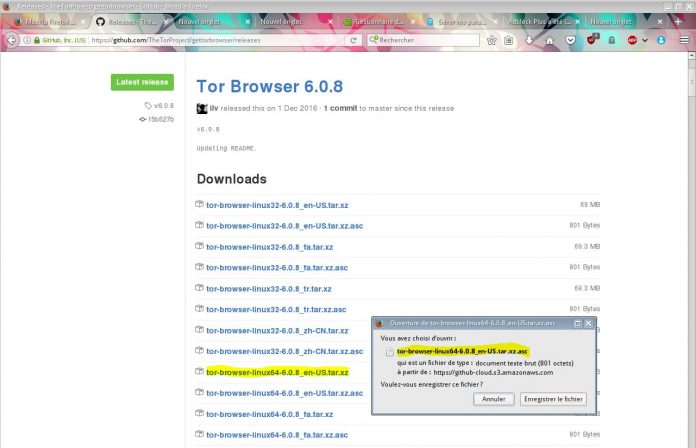This screenshot has width=696, height=448.
Task: Focus the URL address bar
Action: click(x=218, y=40)
